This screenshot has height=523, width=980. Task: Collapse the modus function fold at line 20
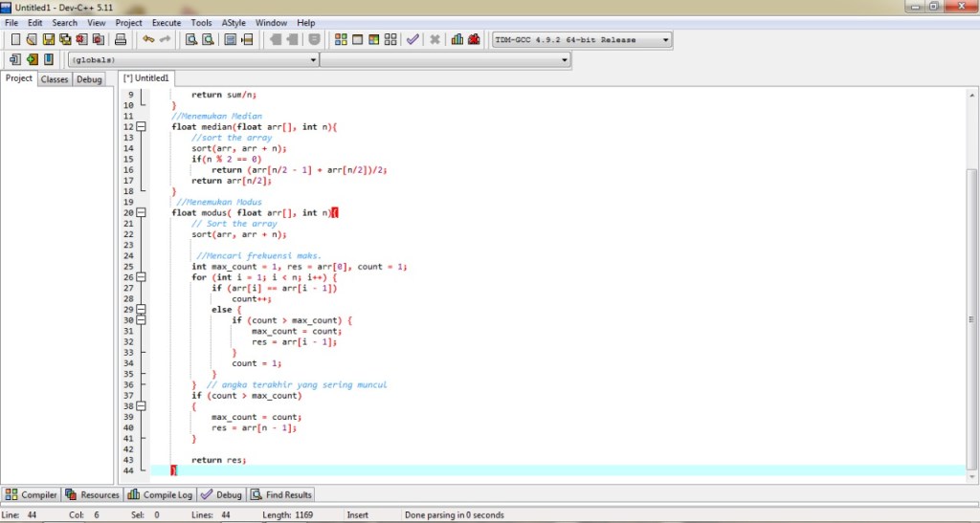click(x=142, y=213)
